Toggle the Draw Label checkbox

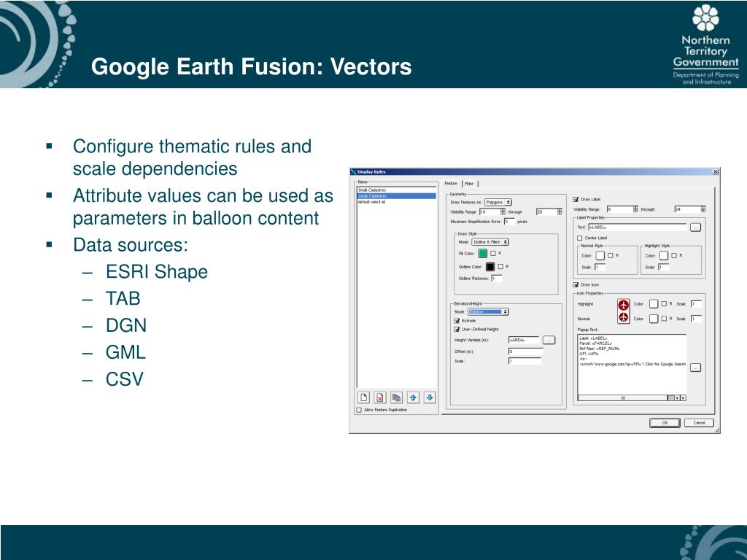[x=576, y=200]
